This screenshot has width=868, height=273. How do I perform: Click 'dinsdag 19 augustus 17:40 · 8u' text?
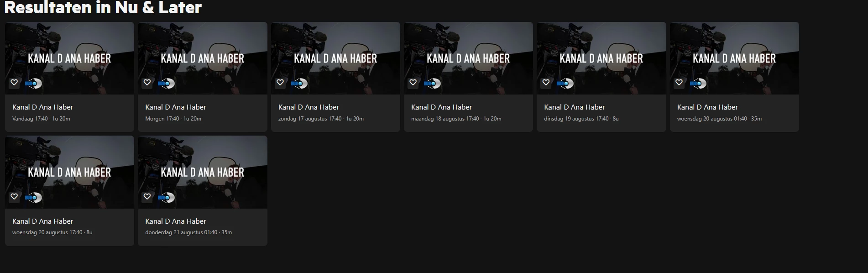581,119
